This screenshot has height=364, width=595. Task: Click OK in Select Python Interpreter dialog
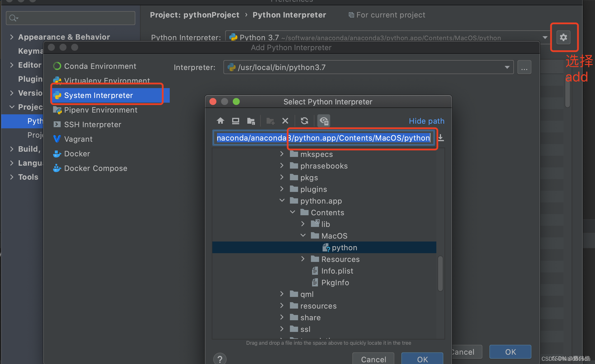422,359
